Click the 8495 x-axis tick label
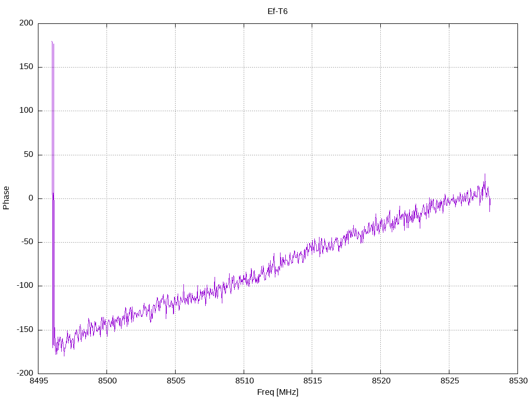Screen dimensions: 532x399 (38, 381)
